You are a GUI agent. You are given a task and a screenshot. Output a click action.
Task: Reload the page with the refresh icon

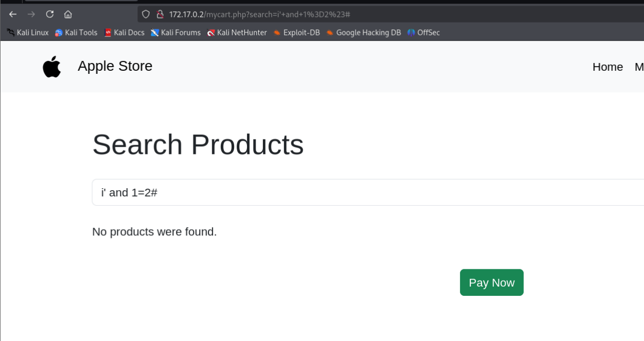click(50, 14)
